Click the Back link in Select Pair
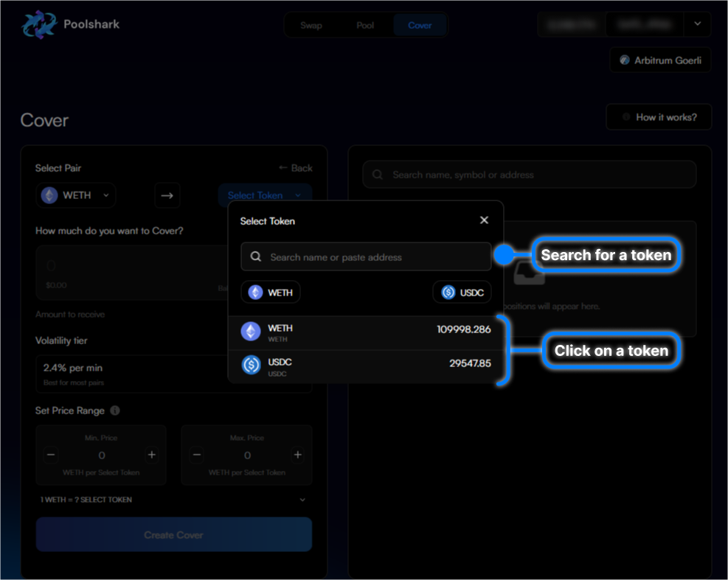The image size is (728, 580). coord(295,167)
